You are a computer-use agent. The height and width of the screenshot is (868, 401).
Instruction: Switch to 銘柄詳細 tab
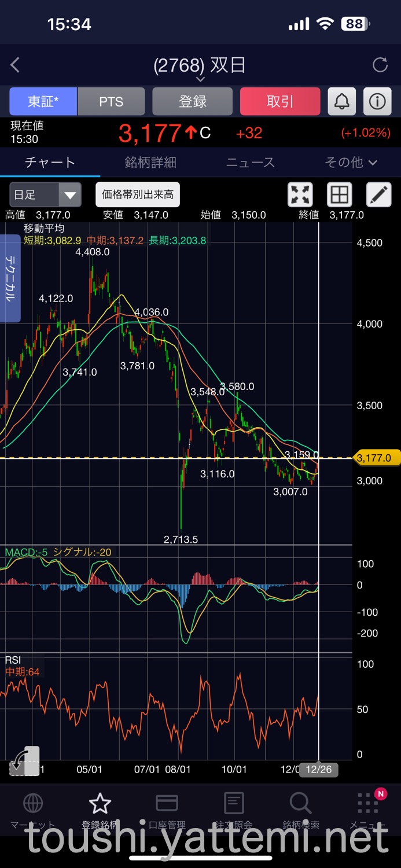pos(150,163)
